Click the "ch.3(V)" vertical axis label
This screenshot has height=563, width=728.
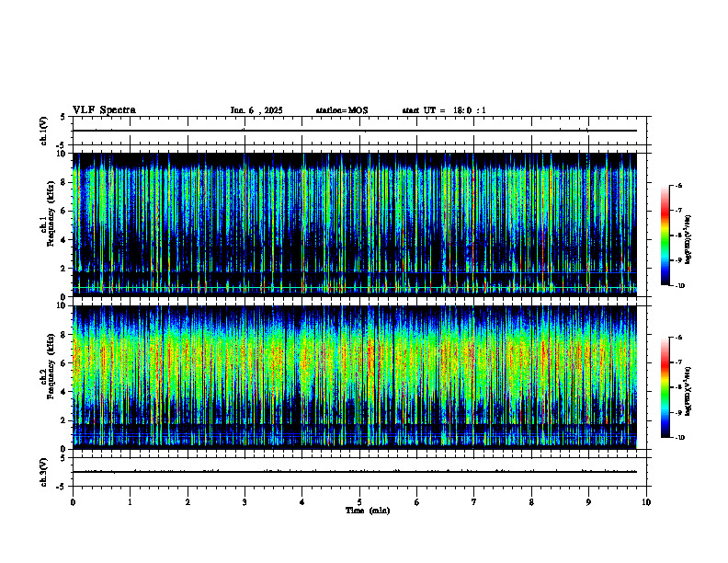point(43,473)
